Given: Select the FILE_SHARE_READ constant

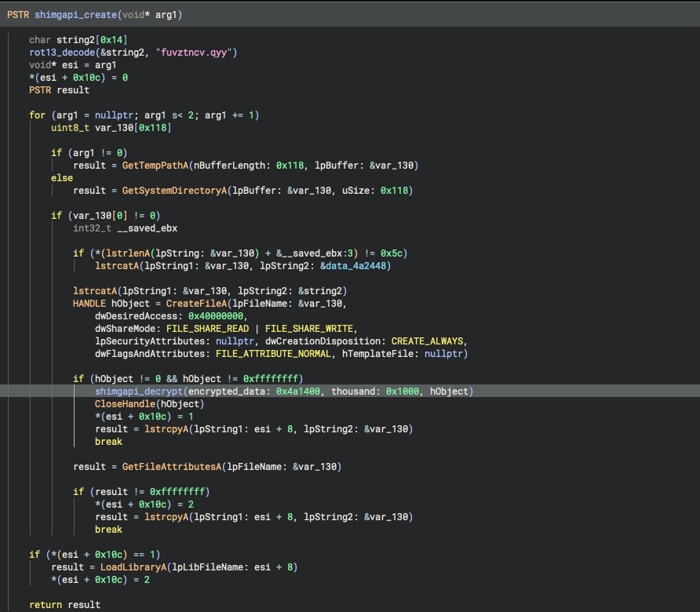Looking at the screenshot, I should click(208, 329).
